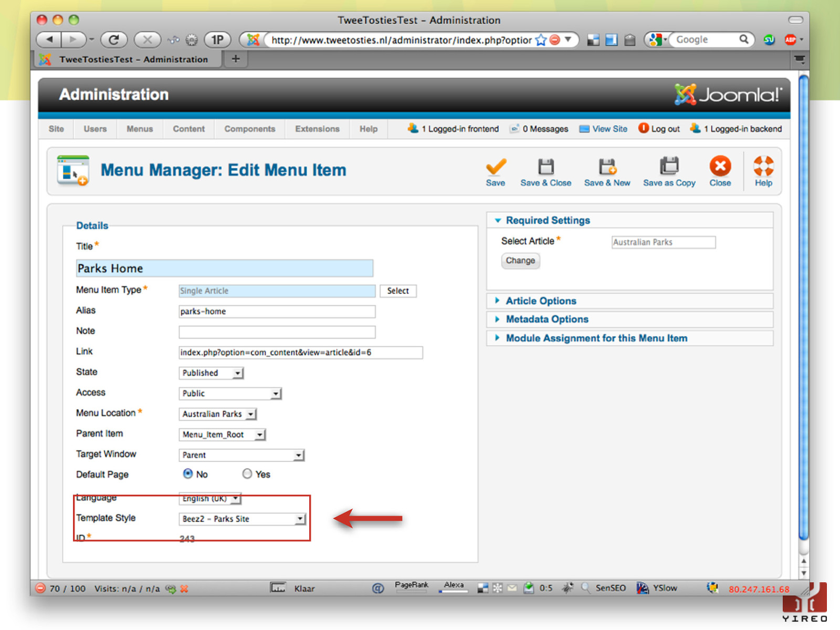The image size is (840, 630).
Task: Click the 0 Messages link
Action: click(539, 129)
